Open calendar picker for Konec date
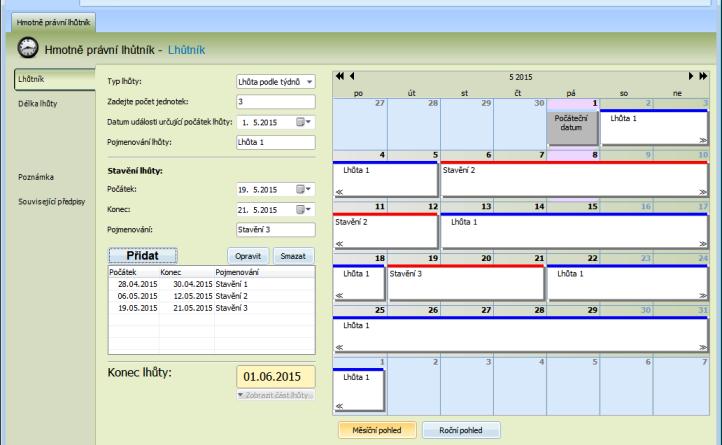This screenshot has height=445, width=722. point(303,210)
